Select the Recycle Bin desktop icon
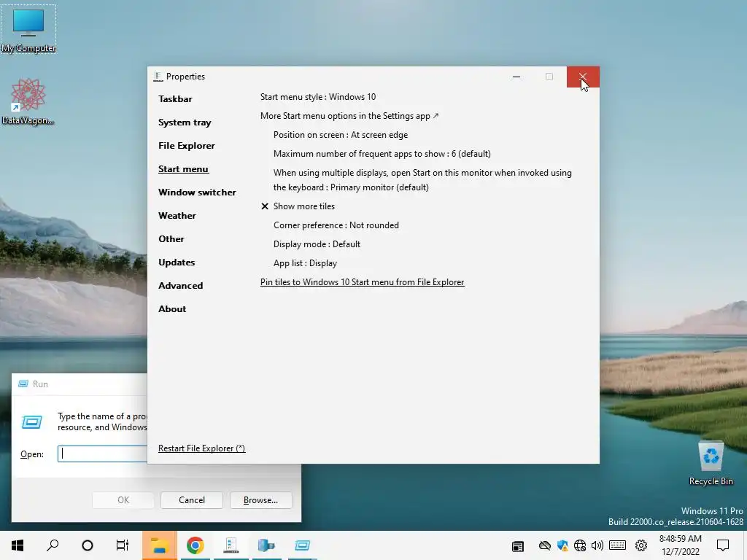 [x=711, y=463]
